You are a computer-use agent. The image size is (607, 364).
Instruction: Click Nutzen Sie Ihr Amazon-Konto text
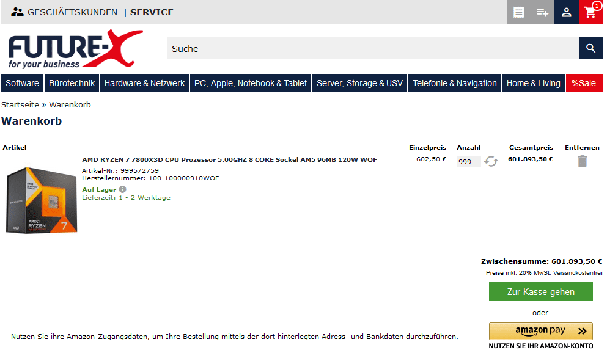(x=540, y=346)
